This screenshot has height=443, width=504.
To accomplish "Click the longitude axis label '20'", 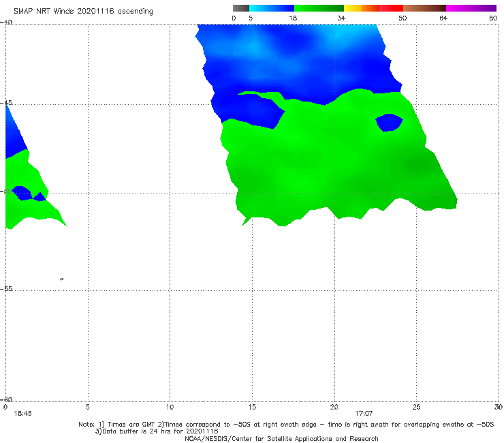I will click(x=334, y=408).
